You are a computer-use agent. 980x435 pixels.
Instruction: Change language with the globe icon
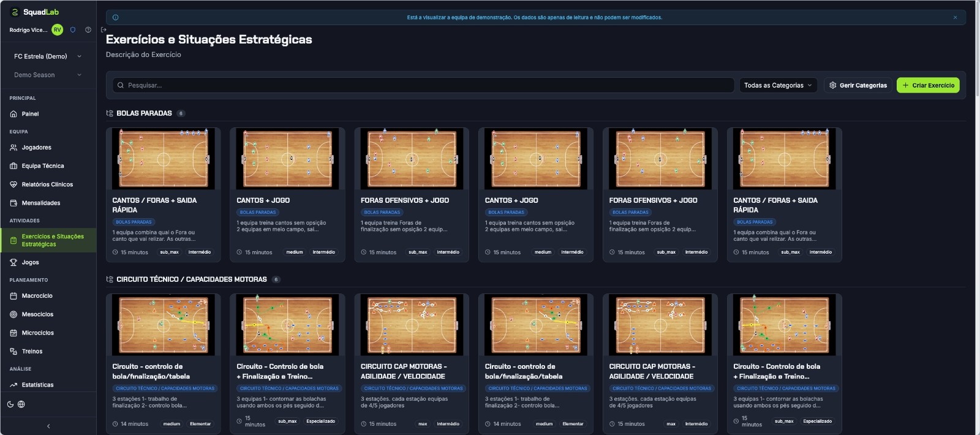[x=21, y=404]
